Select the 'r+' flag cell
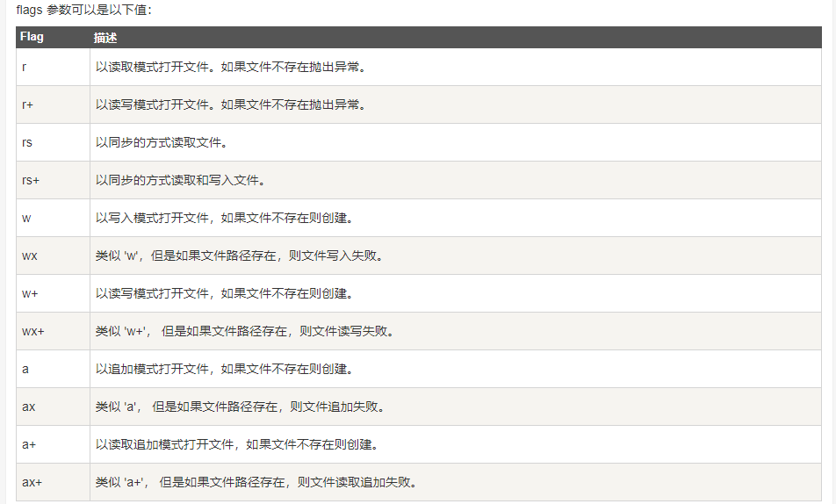The height and width of the screenshot is (504, 836). point(53,104)
